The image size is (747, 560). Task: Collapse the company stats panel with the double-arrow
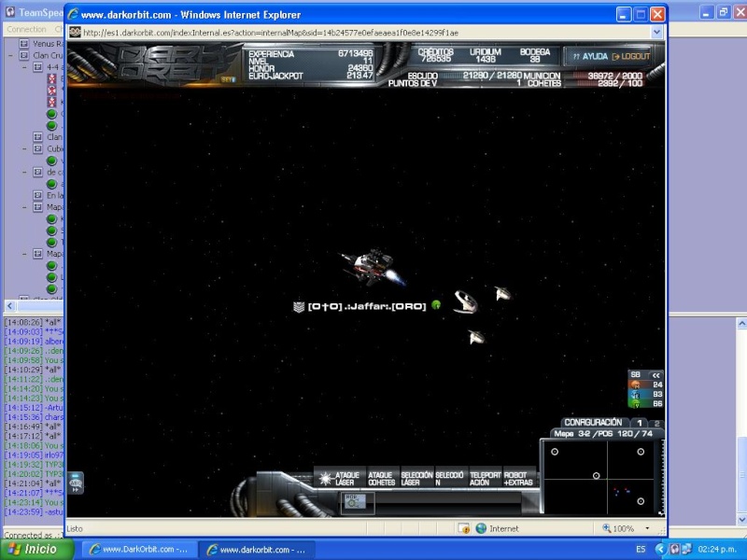tap(655, 375)
